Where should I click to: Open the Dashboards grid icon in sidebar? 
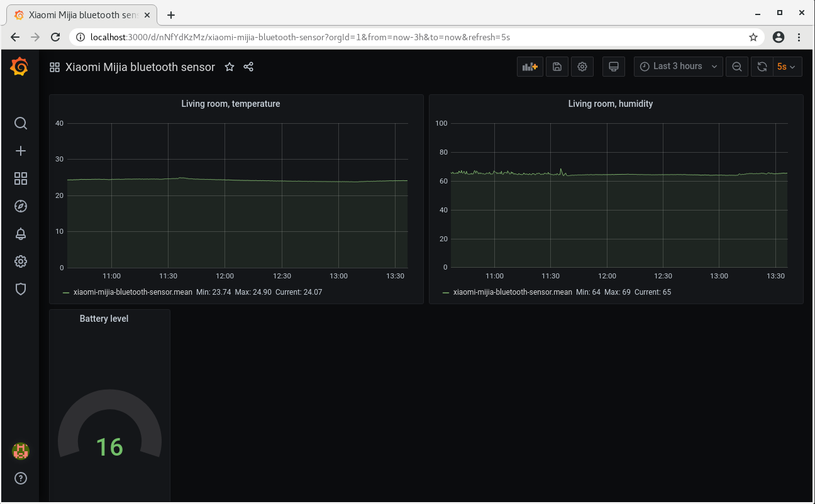21,178
